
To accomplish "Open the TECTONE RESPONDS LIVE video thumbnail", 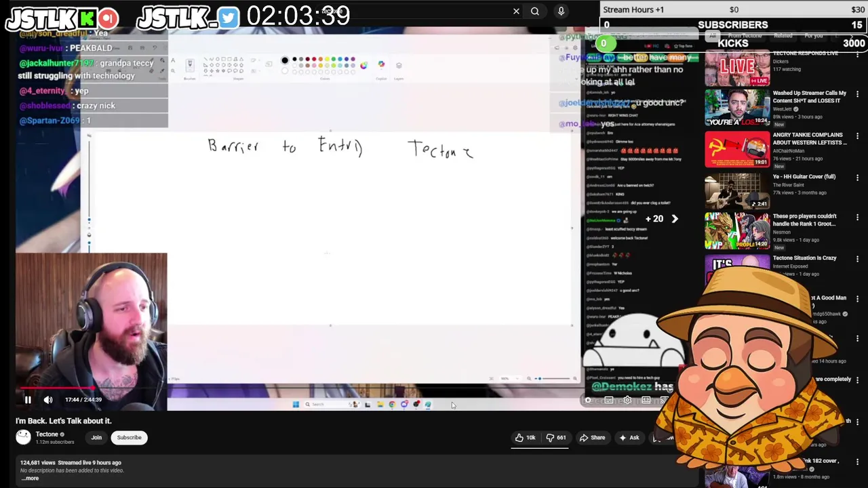I will coord(737,68).
